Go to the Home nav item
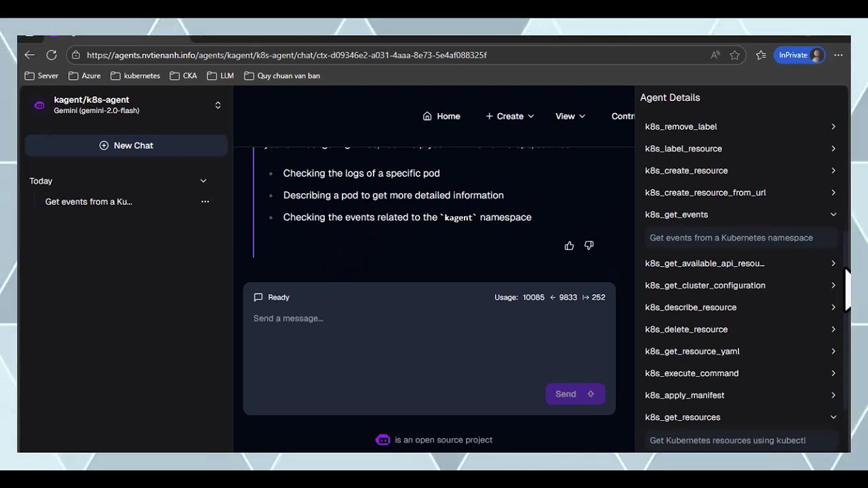 coord(441,117)
